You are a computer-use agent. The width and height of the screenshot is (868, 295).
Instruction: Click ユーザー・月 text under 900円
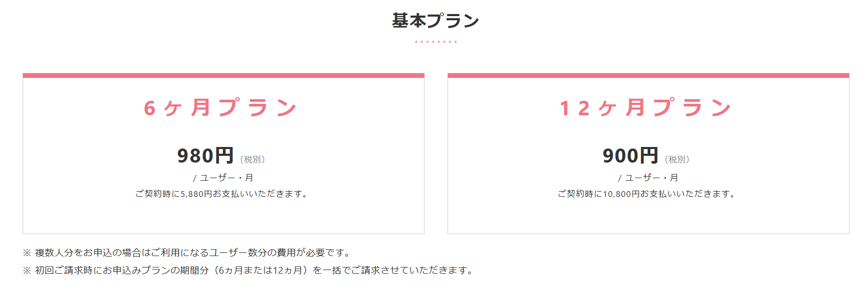[651, 178]
